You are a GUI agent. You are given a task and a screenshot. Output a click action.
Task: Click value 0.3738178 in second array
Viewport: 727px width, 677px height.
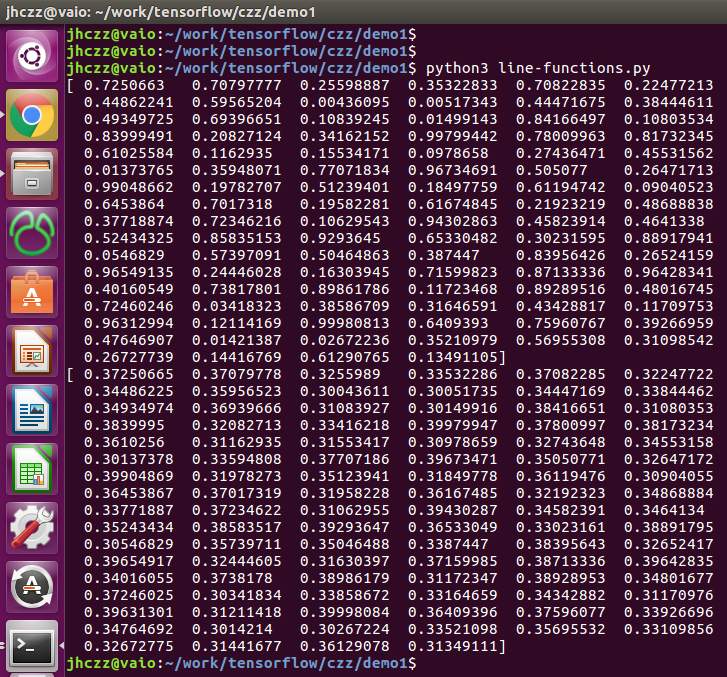(232, 578)
